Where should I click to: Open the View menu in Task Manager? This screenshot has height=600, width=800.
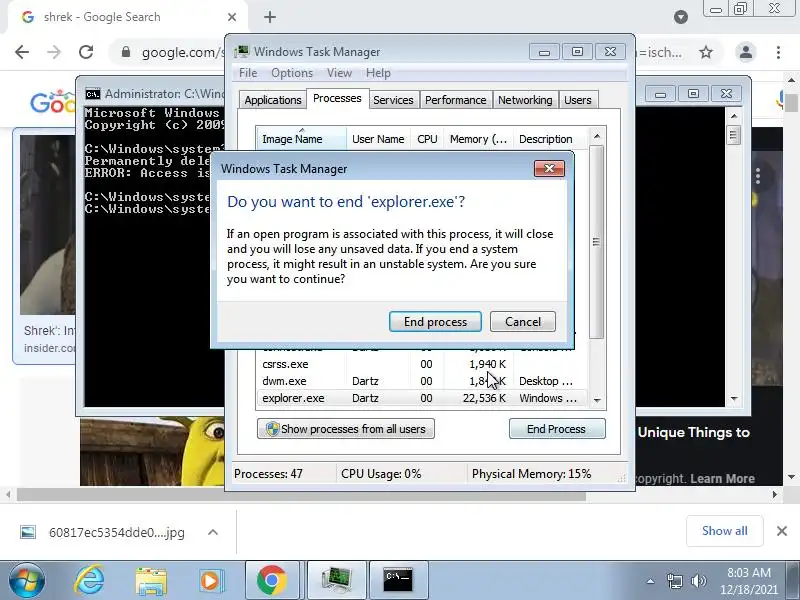pyautogui.click(x=339, y=73)
